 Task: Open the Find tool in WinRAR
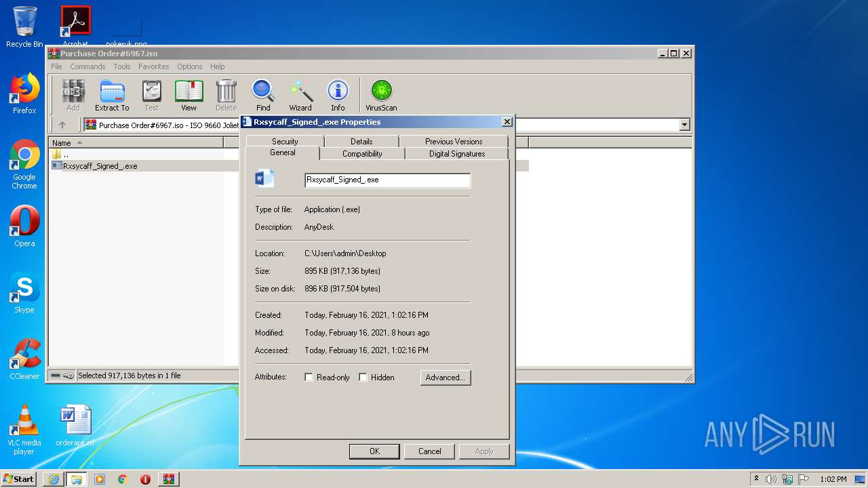click(x=263, y=96)
